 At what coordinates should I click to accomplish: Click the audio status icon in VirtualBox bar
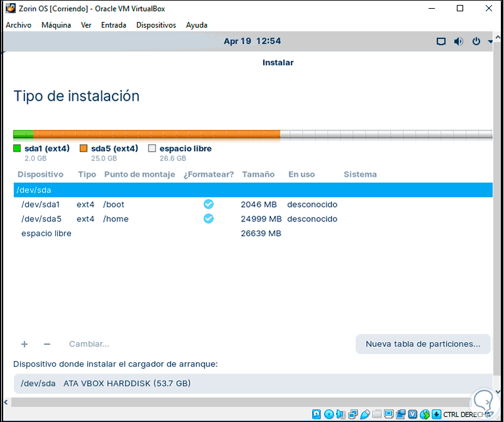[x=340, y=414]
